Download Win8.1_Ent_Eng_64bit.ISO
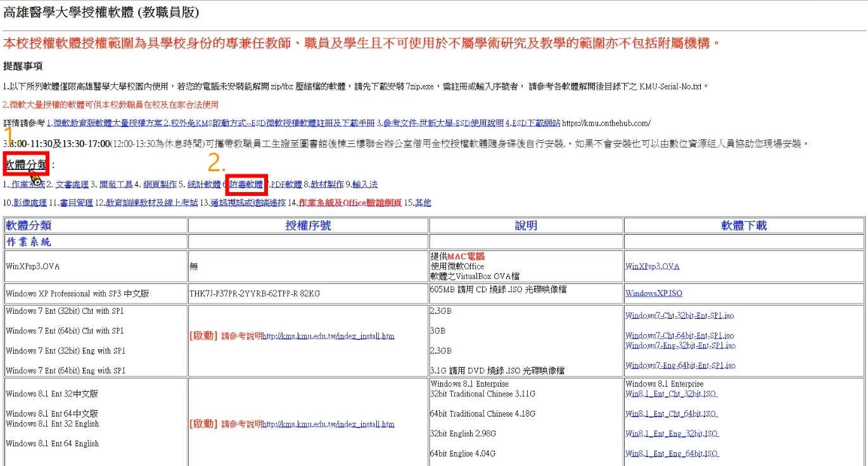 [672, 453]
